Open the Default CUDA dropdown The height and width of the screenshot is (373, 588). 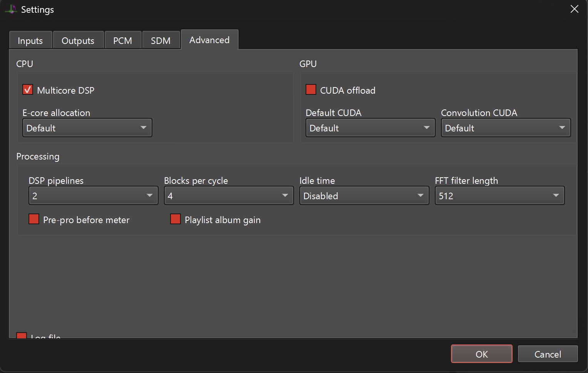point(370,128)
